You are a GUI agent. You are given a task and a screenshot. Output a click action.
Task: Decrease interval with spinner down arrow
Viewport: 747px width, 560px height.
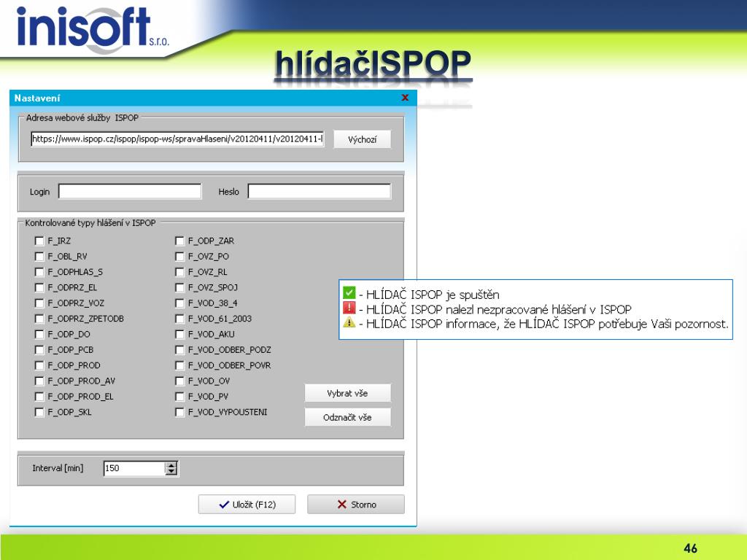[171, 472]
